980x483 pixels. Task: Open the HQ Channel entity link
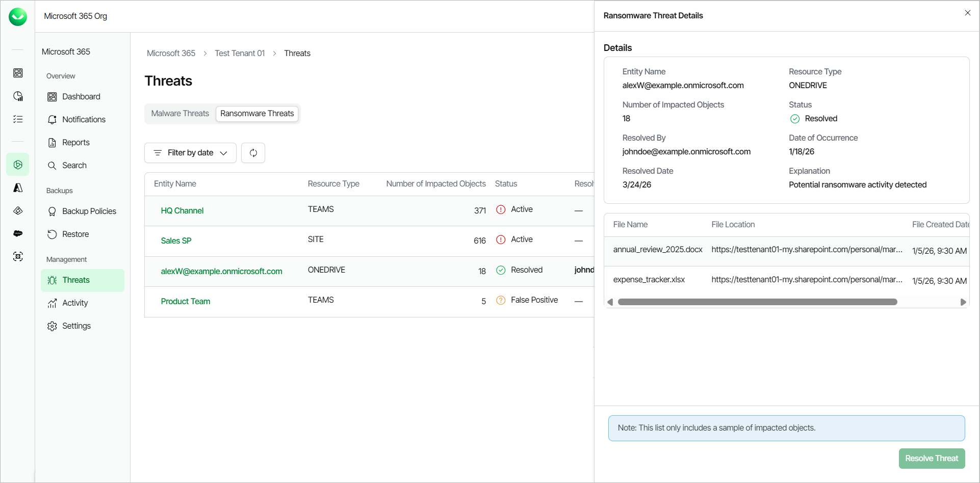tap(182, 211)
